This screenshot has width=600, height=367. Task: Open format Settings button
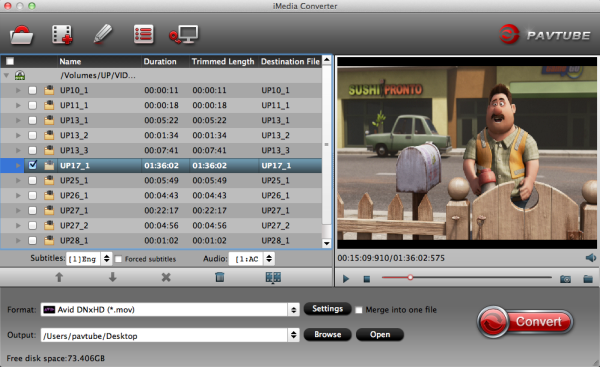[328, 309]
